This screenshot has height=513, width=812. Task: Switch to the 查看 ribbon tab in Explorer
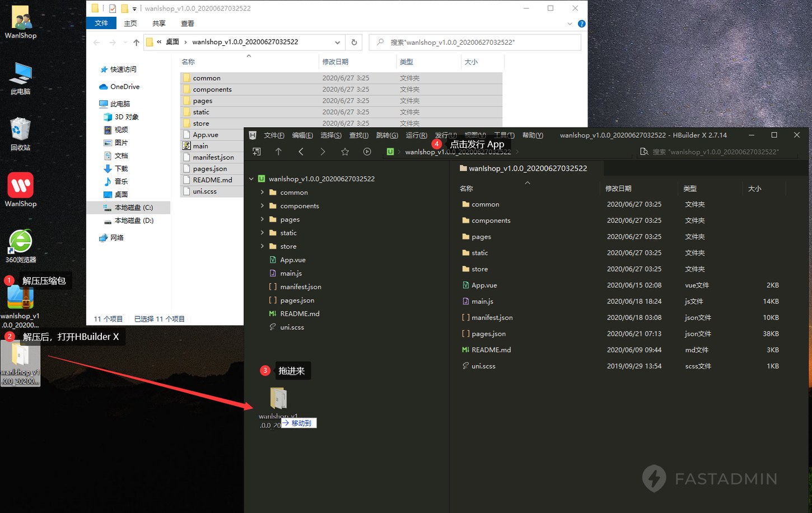click(x=188, y=24)
